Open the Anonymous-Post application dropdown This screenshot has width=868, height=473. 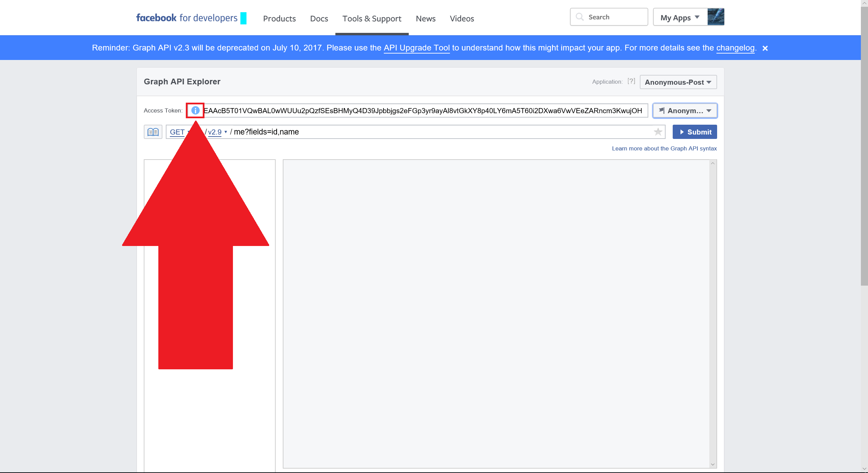[678, 82]
